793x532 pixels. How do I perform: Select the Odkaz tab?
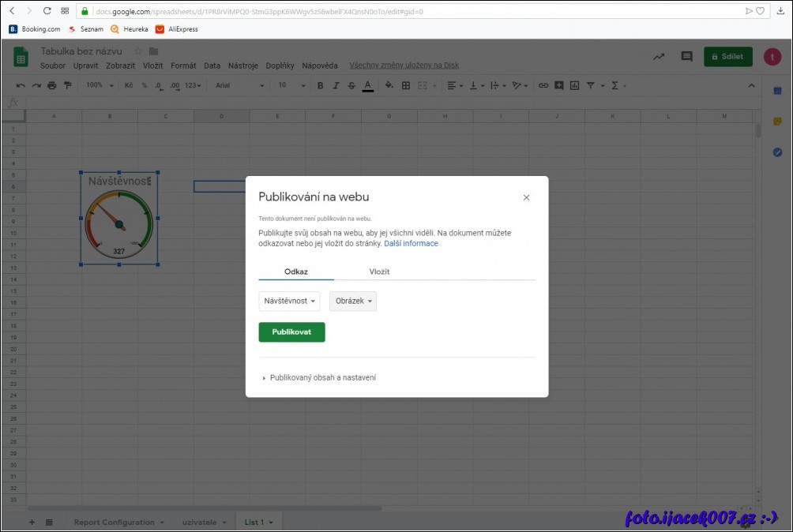click(296, 272)
